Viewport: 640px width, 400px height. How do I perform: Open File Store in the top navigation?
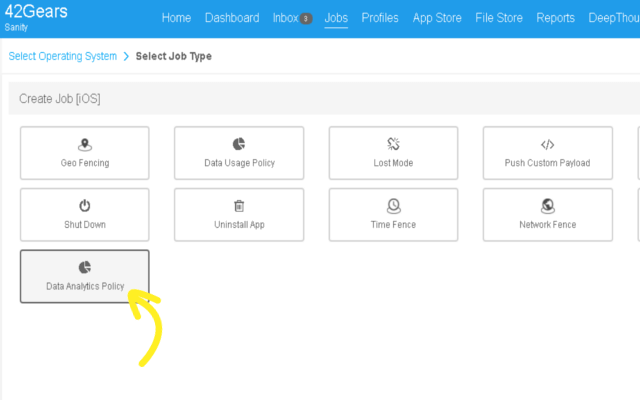tap(499, 18)
